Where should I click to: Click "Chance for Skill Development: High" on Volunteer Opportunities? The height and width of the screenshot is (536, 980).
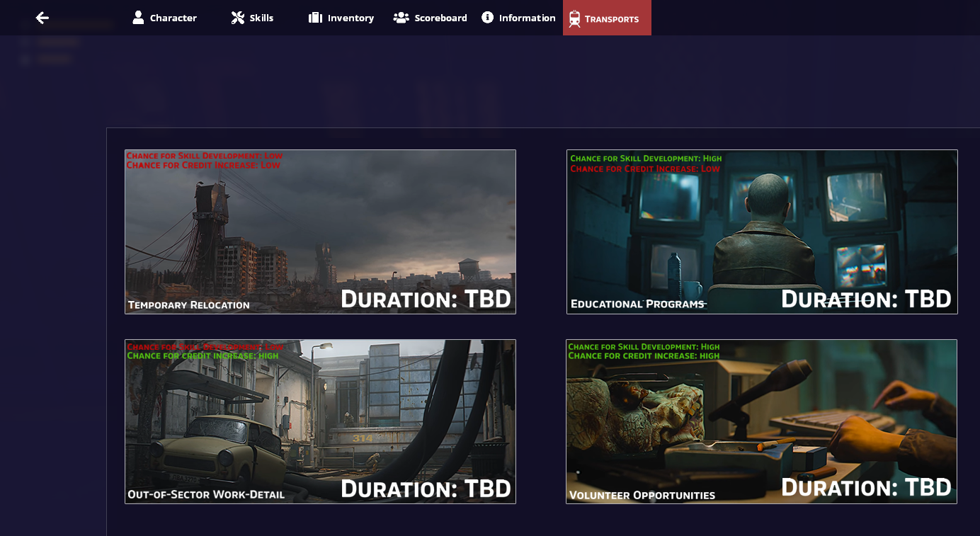coord(644,347)
